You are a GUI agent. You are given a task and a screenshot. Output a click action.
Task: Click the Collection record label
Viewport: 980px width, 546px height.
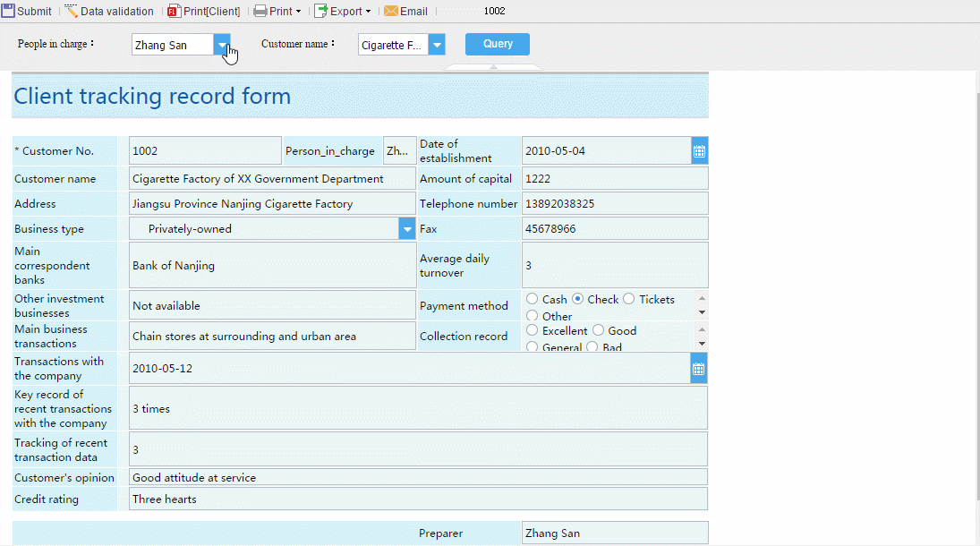(464, 336)
